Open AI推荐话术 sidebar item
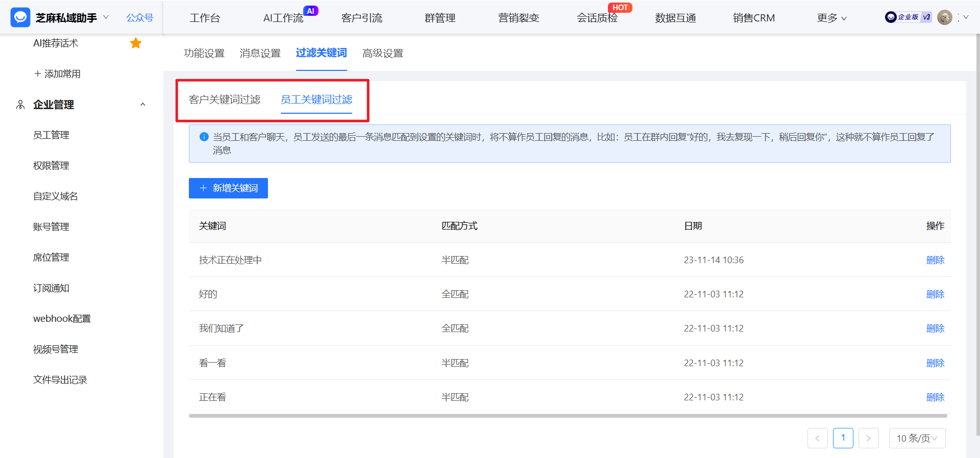Viewport: 980px width, 458px height. (x=56, y=43)
